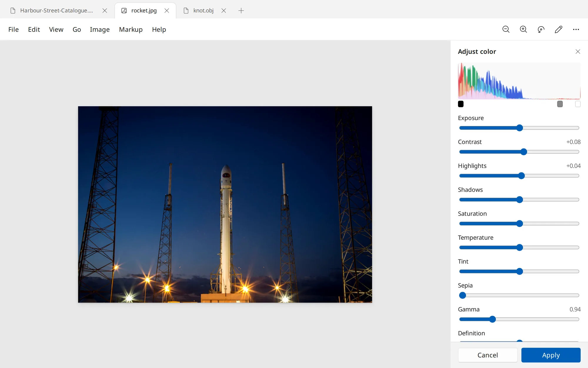Click the Sepia slider handle
This screenshot has height=368, width=588.
[462, 295]
